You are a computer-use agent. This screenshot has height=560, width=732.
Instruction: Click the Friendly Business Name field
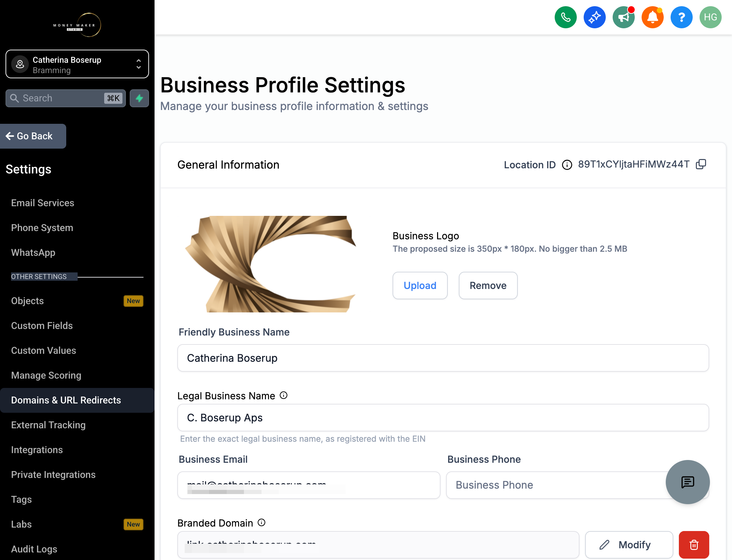click(x=443, y=358)
